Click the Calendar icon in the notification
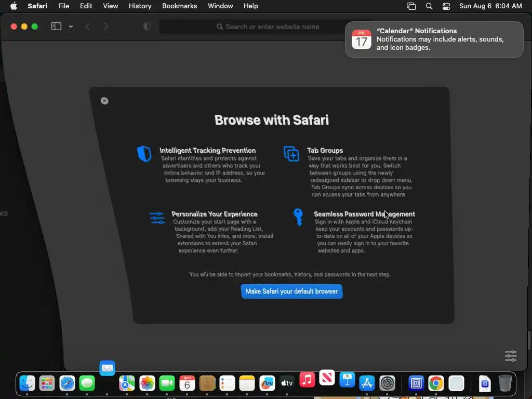The width and height of the screenshot is (532, 399). click(x=362, y=39)
